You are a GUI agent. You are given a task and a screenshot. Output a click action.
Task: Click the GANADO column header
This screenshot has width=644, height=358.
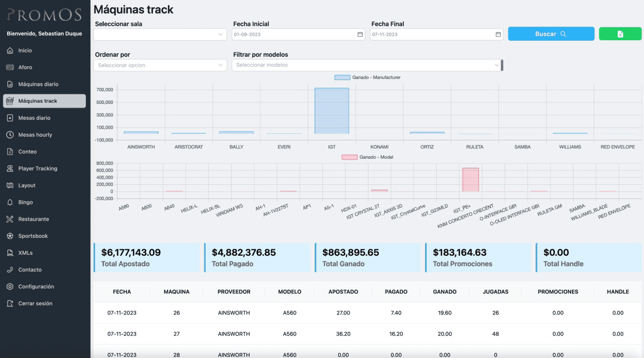444,292
